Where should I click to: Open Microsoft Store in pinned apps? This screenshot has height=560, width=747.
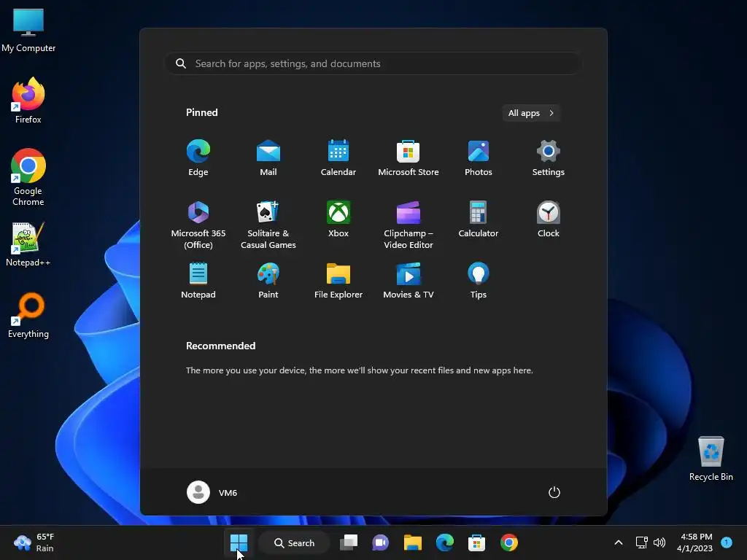[409, 158]
